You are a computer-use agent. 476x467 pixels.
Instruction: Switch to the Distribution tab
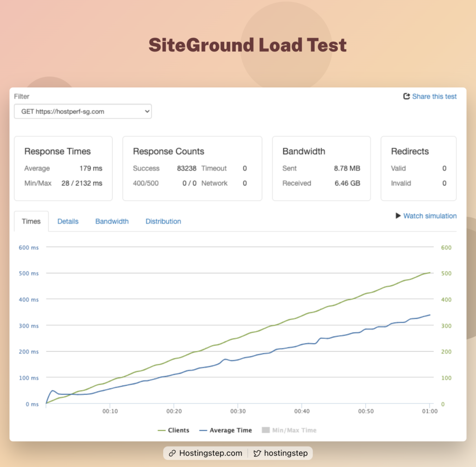(163, 221)
